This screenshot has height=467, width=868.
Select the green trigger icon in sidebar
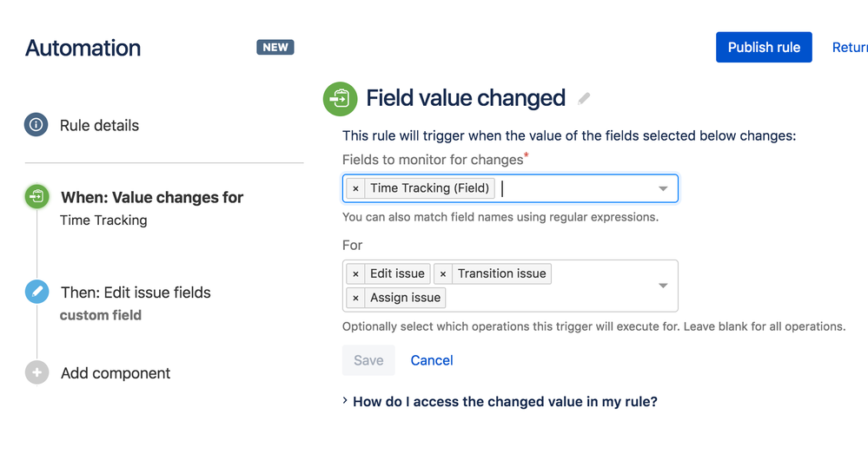click(x=37, y=196)
